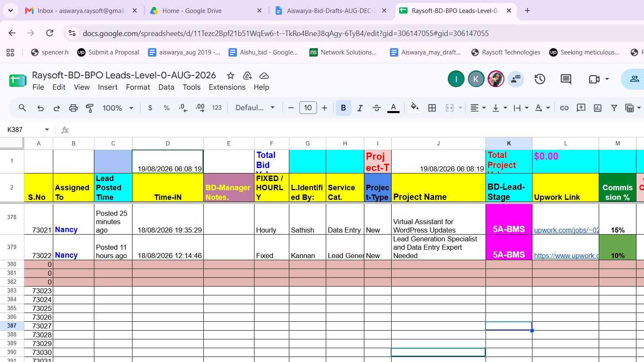Open version history clock icon
Viewport: 644px width, 362px height.
540,79
